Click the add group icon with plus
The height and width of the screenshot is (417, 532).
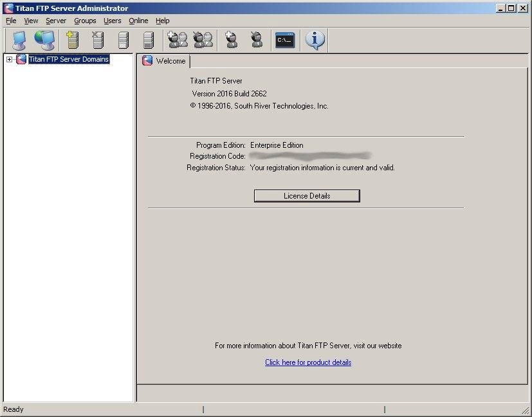178,40
